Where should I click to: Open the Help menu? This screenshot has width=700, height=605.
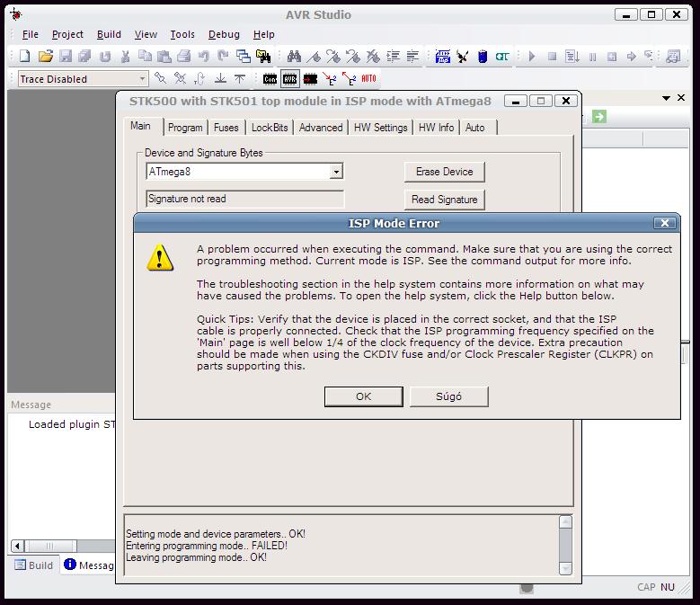(264, 34)
